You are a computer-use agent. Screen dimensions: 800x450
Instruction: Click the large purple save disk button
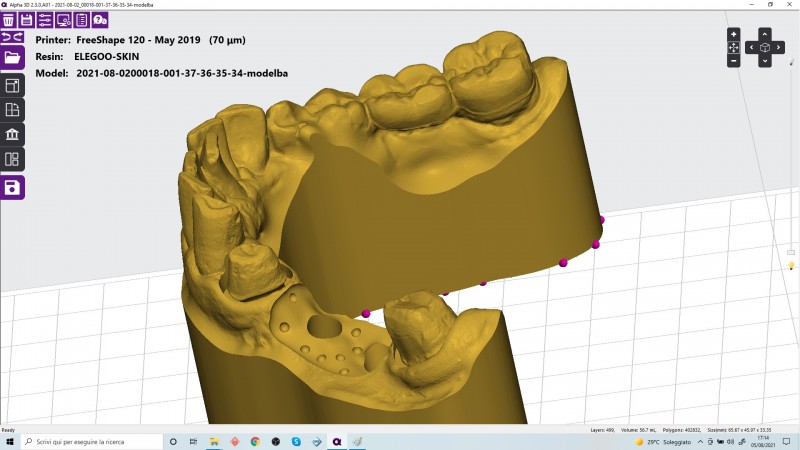[12, 187]
